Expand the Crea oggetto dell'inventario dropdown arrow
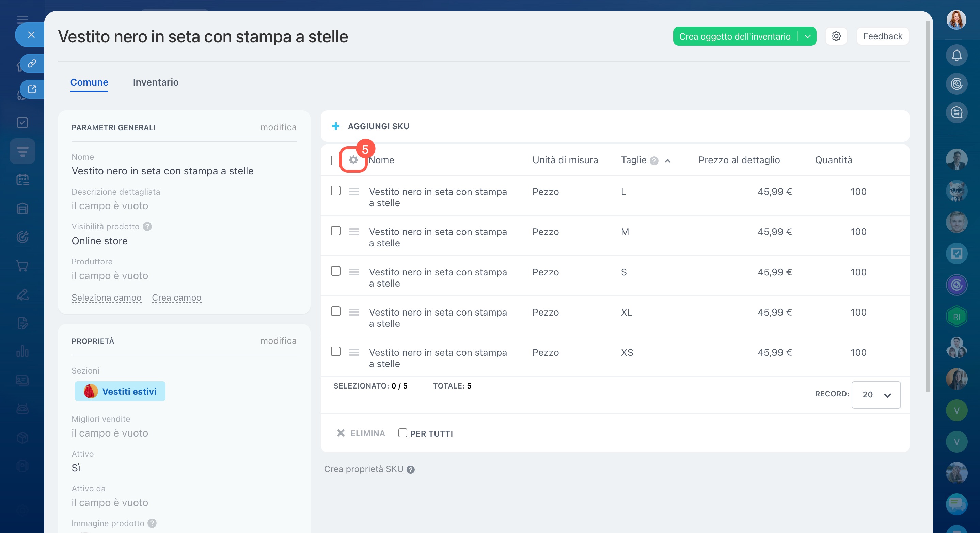The height and width of the screenshot is (533, 980). coord(807,36)
